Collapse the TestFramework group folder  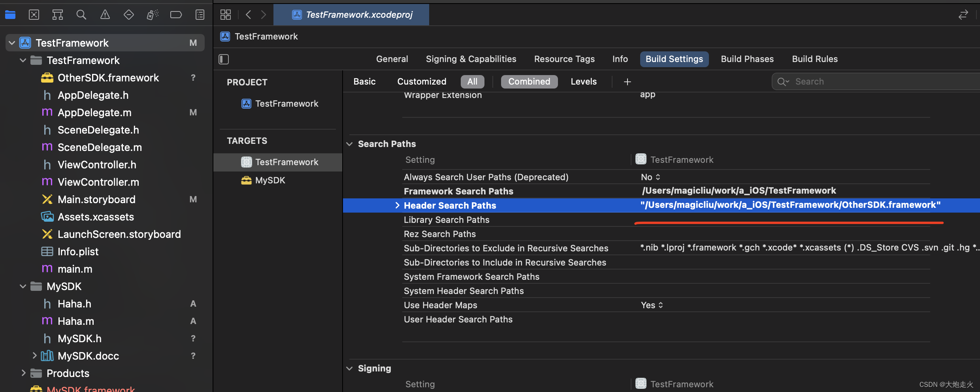tap(23, 60)
